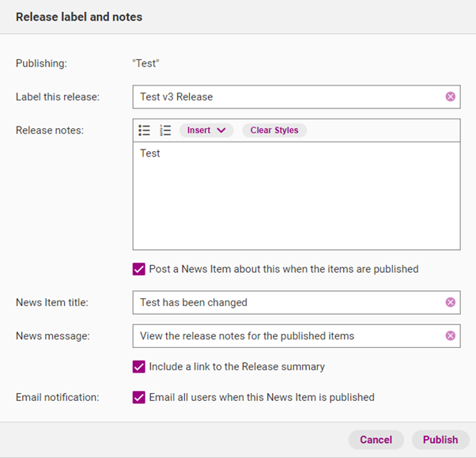Uncheck 'Post a News Item' checkbox
476x458 pixels.
139,269
